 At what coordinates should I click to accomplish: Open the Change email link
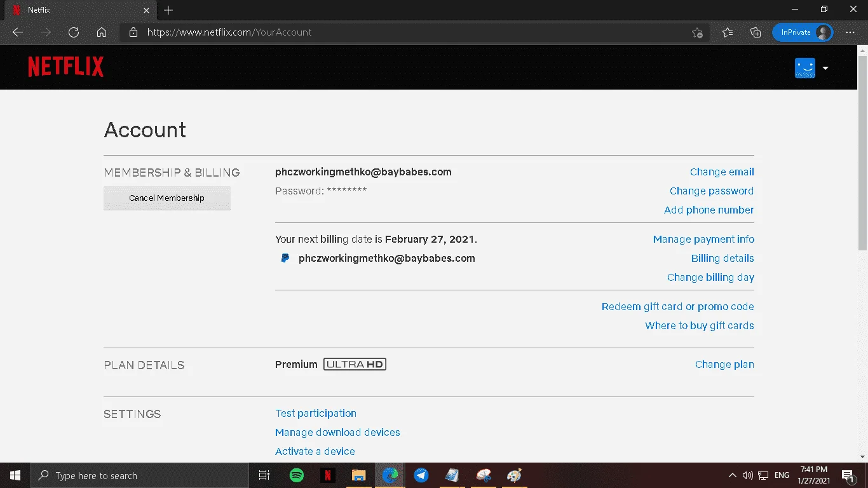722,172
